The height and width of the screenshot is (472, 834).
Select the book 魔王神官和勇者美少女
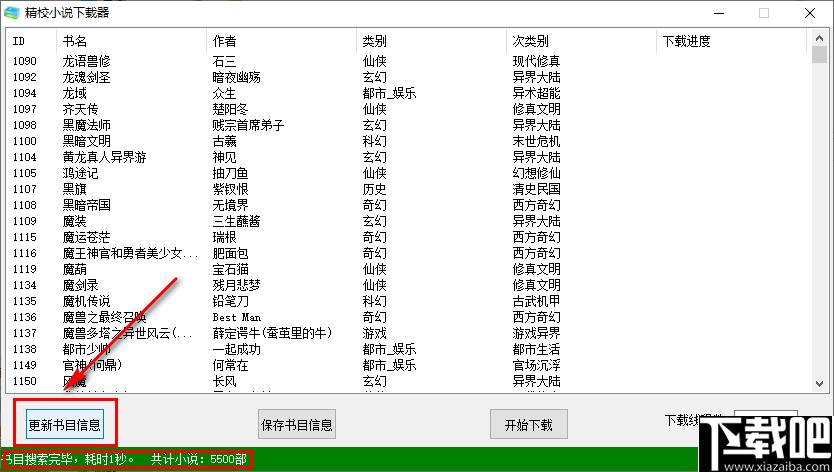130,253
